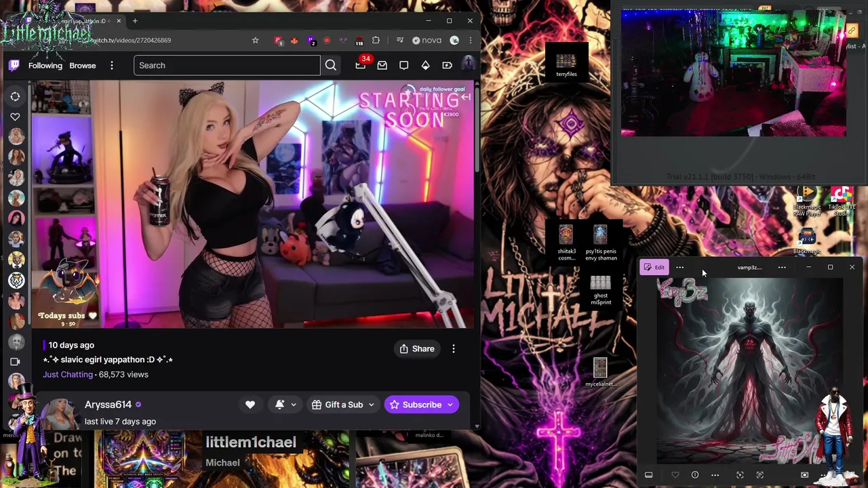The width and height of the screenshot is (868, 488).
Task: Toggle follow heart for Aryssa614
Action: (x=250, y=405)
